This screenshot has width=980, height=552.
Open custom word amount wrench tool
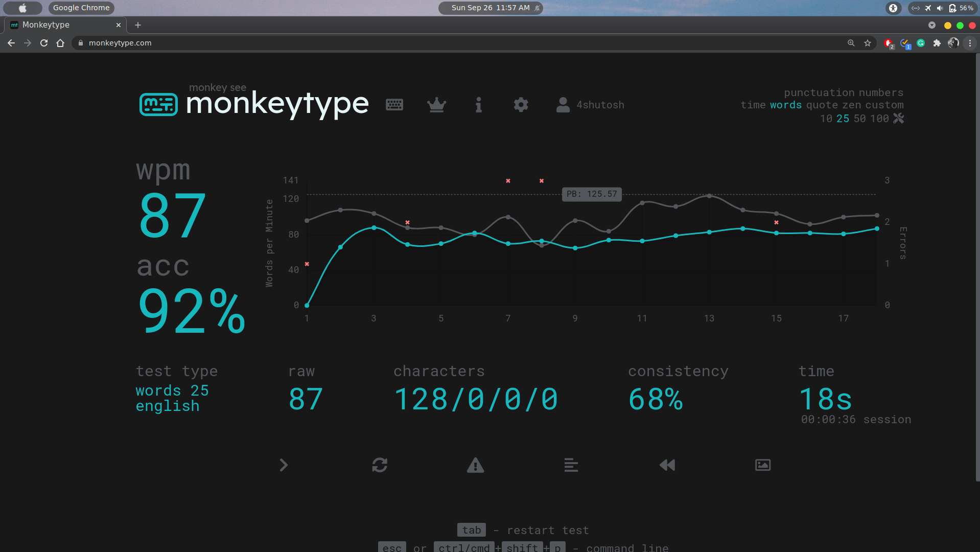(x=898, y=118)
